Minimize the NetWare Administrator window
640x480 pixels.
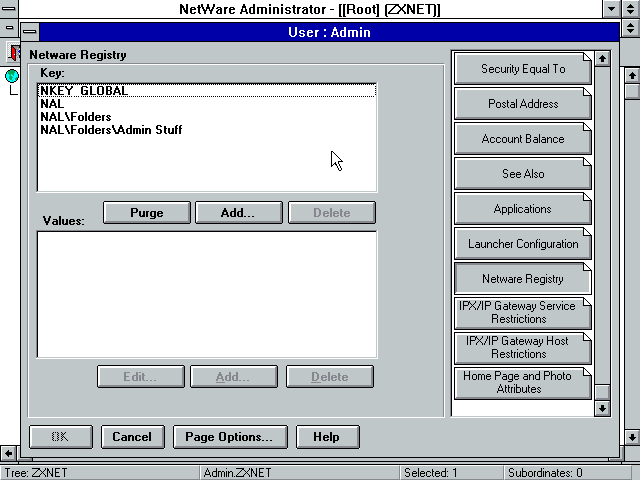pos(611,9)
